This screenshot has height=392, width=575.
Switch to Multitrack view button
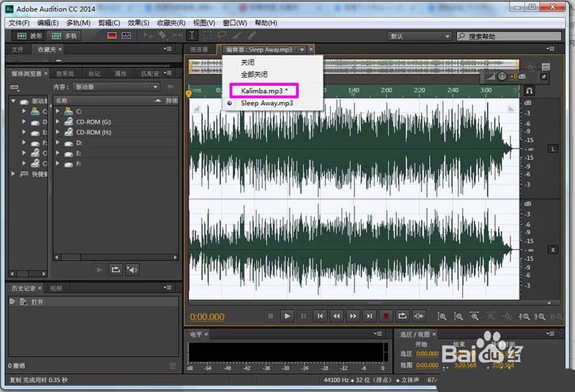(65, 36)
